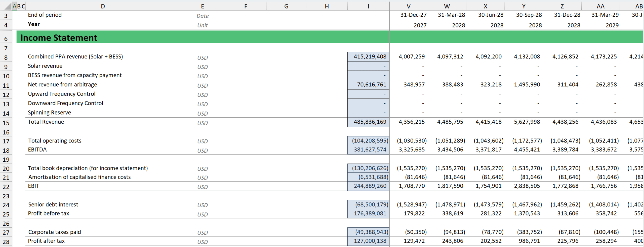The width and height of the screenshot is (644, 247).
Task: Click the Year label in row 4
Action: pyautogui.click(x=34, y=24)
